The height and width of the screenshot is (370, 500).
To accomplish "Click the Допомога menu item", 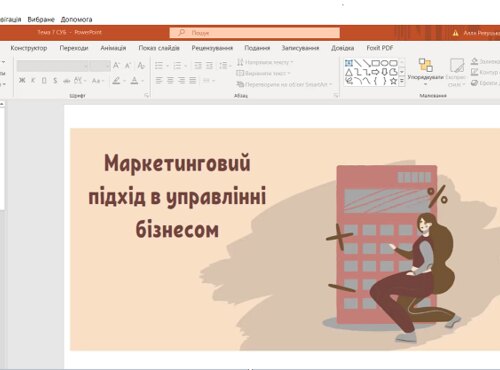I will click(76, 19).
